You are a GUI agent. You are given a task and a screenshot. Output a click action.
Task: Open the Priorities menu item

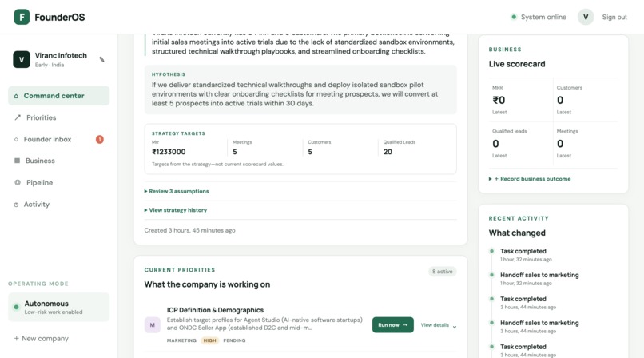coord(59,117)
